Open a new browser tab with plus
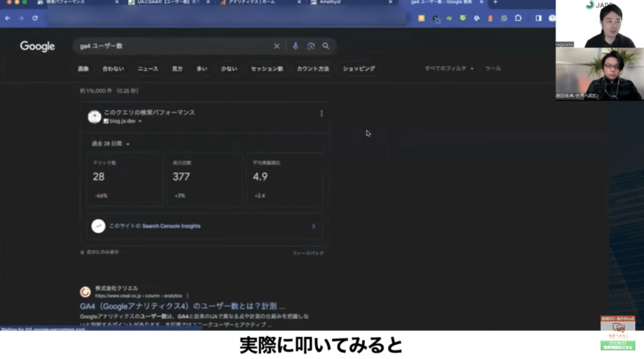Image resolution: width=644 pixels, height=359 pixels. [x=495, y=3]
